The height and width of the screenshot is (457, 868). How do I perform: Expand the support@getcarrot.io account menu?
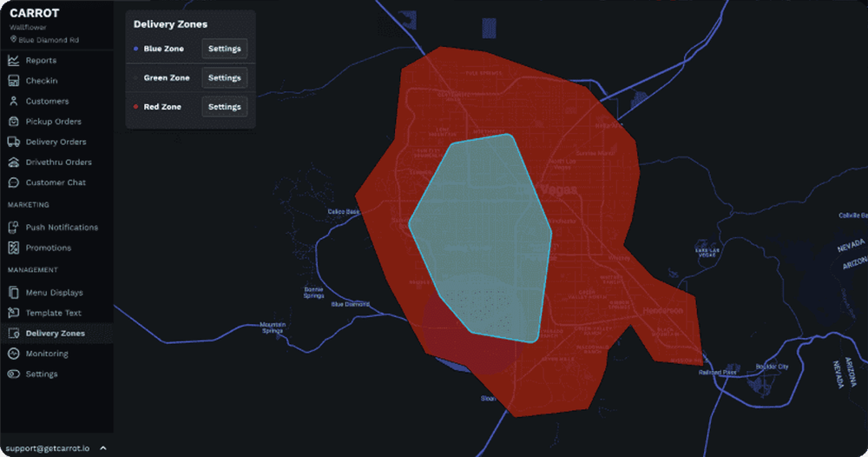pyautogui.click(x=103, y=448)
